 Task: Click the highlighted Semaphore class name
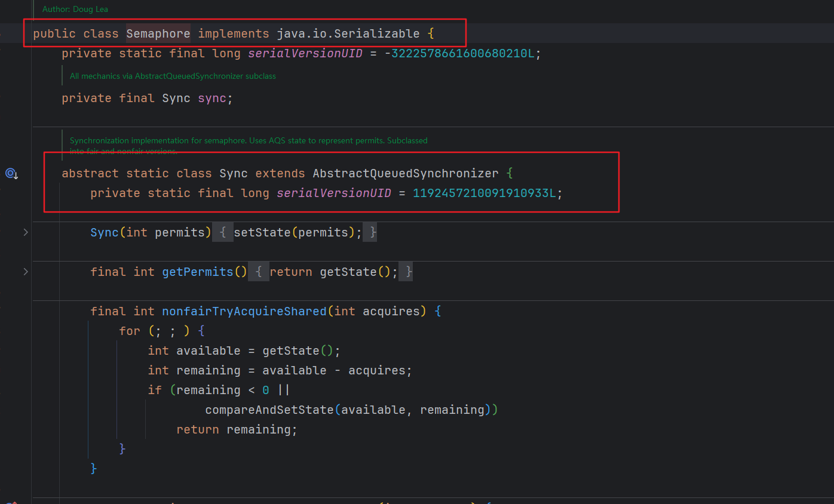coord(158,33)
